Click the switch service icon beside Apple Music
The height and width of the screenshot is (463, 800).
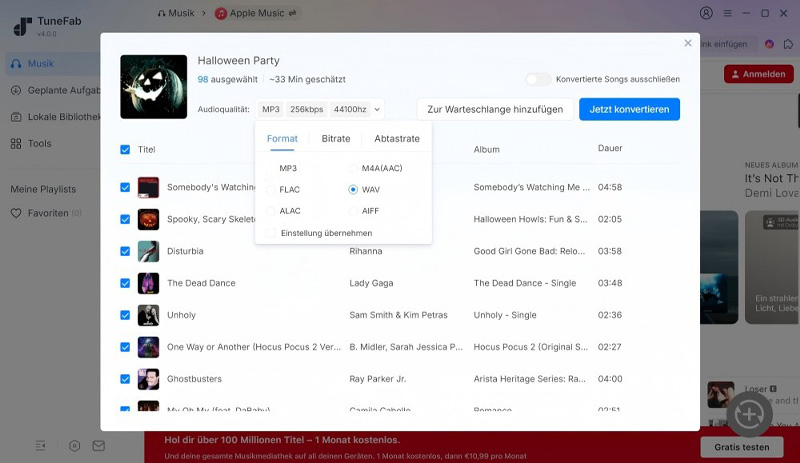(x=292, y=13)
